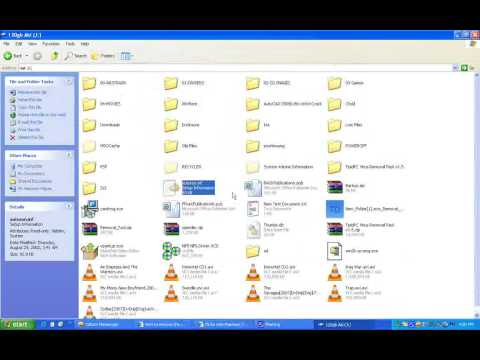
Task: Click the Forward arrow toolbar button
Action: point(37,56)
